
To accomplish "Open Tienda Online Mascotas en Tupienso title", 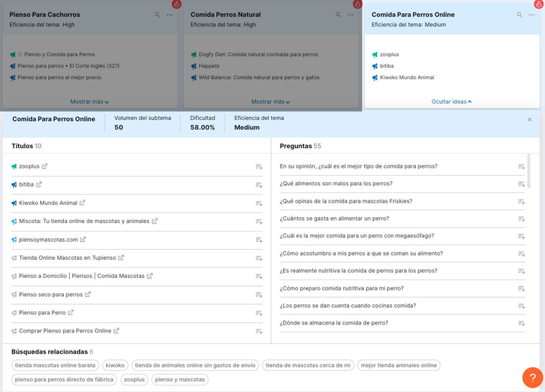I will [68, 258].
